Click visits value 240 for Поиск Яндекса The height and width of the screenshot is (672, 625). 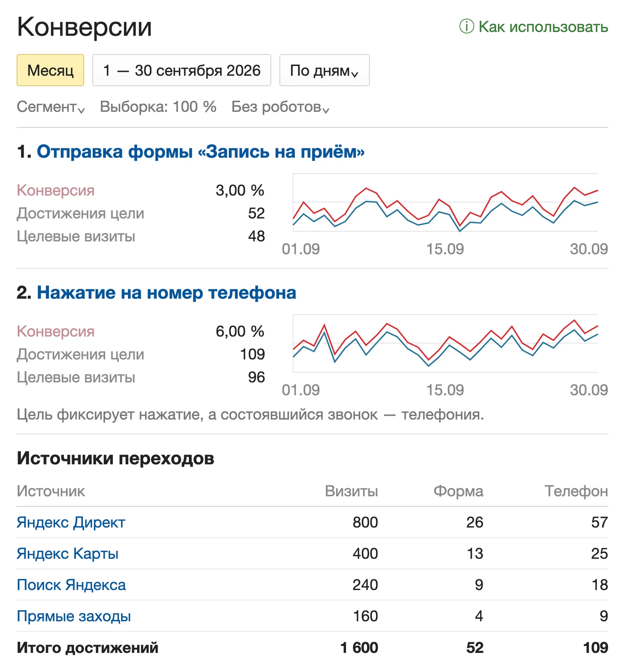(365, 585)
